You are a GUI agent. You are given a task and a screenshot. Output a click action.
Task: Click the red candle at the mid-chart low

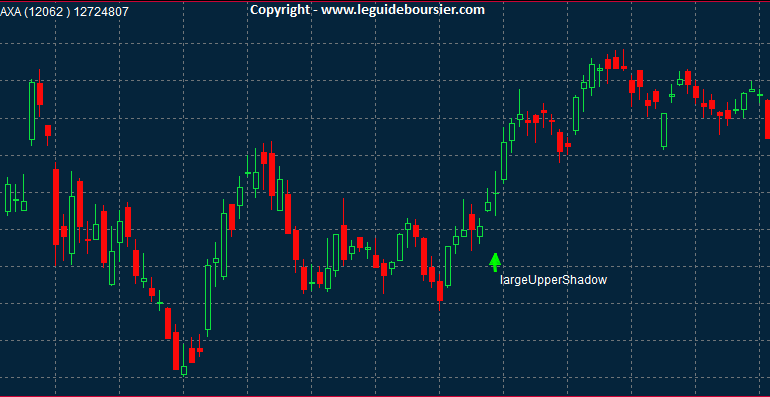click(x=440, y=291)
